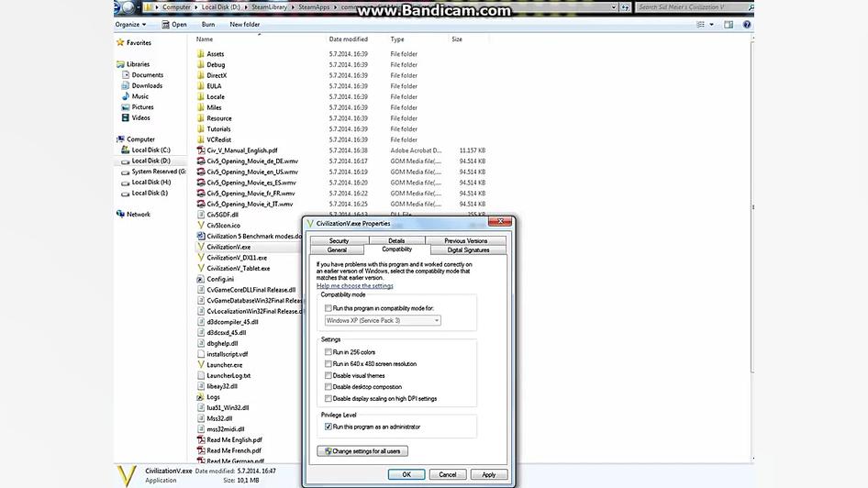Click the Read Me English.pdf icon
Viewport: 868px width, 488px height.
point(200,439)
